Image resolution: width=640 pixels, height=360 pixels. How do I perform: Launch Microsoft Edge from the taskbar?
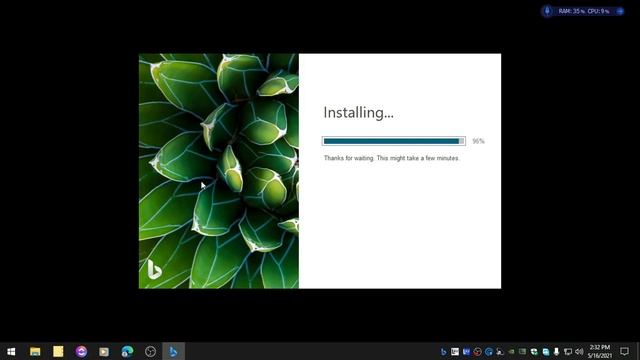(x=127, y=351)
